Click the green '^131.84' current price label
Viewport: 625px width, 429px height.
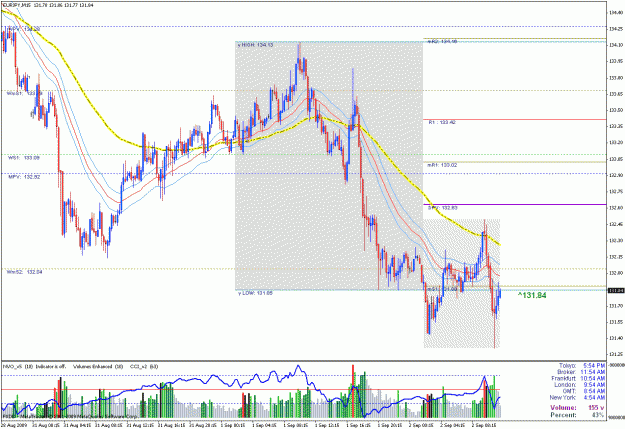(x=532, y=295)
